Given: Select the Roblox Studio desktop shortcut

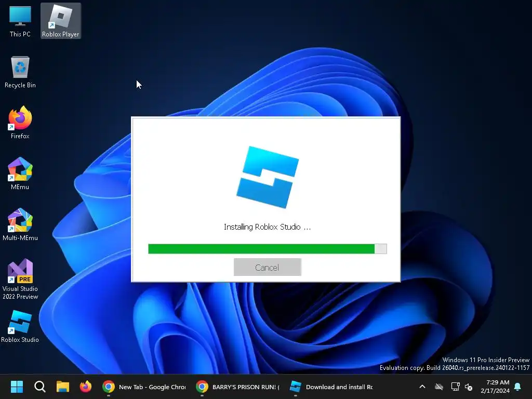Looking at the screenshot, I should pyautogui.click(x=20, y=326).
